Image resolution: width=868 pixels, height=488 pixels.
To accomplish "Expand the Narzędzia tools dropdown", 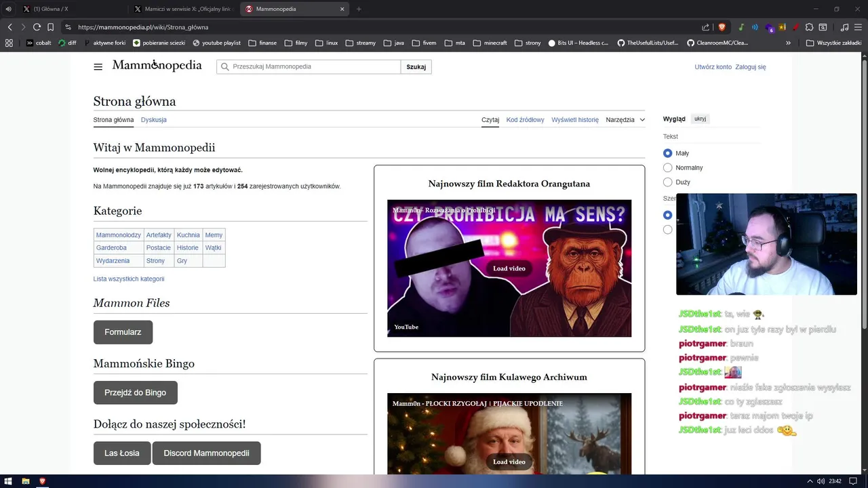I will 625,120.
